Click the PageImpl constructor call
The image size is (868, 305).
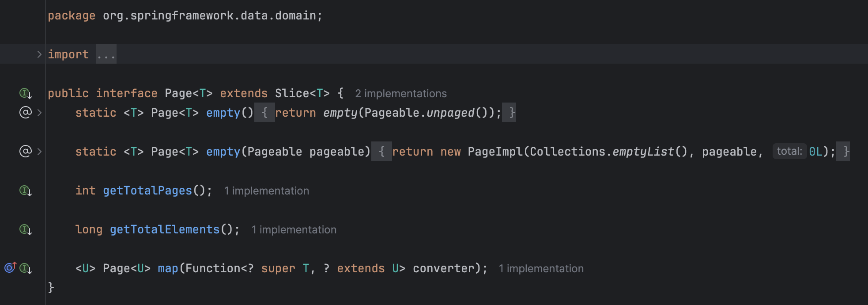[495, 152]
